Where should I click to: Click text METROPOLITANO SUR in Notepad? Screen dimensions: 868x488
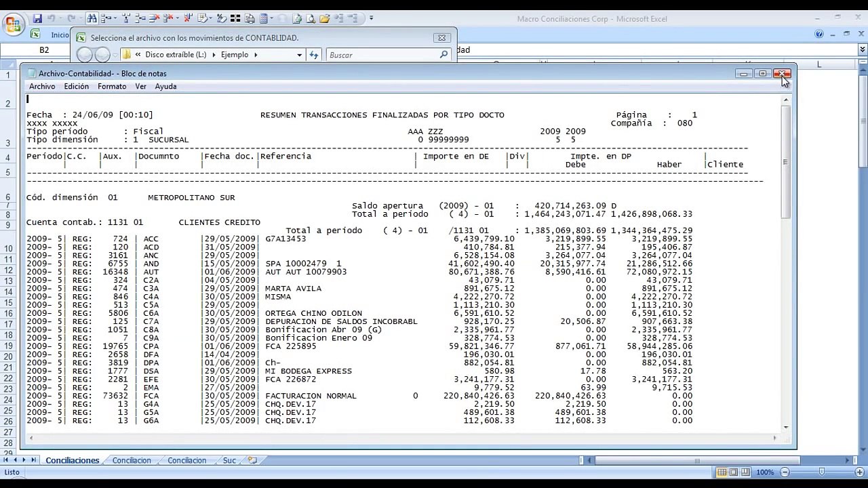coord(191,197)
